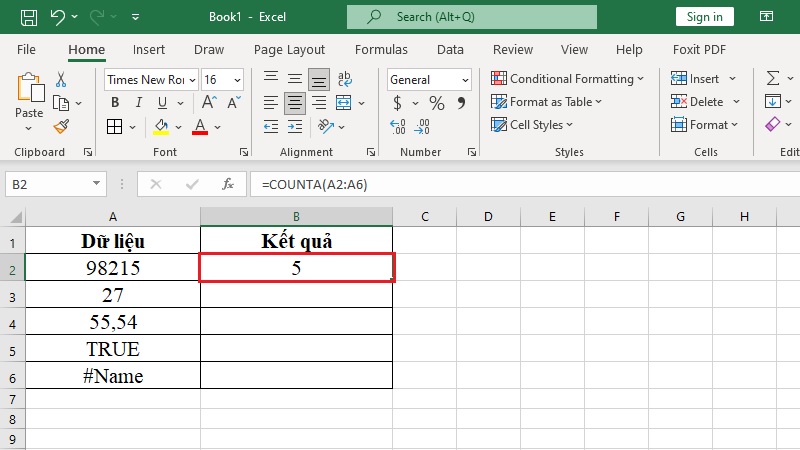Select cell containing TRUE
The height and width of the screenshot is (450, 800).
pyautogui.click(x=113, y=348)
